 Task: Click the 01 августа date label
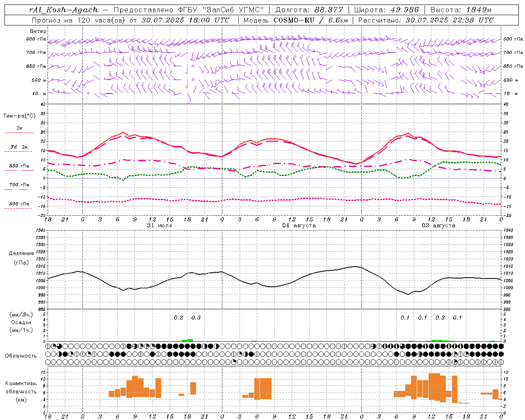point(299,226)
